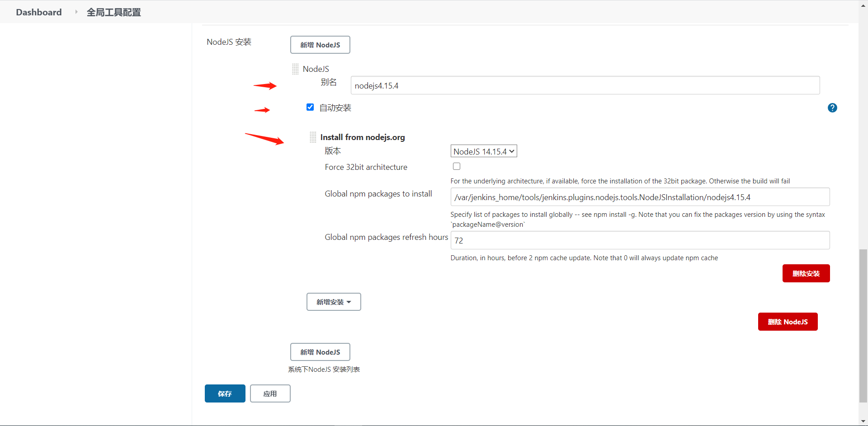Click the top 新增 NodeJS button

point(320,45)
